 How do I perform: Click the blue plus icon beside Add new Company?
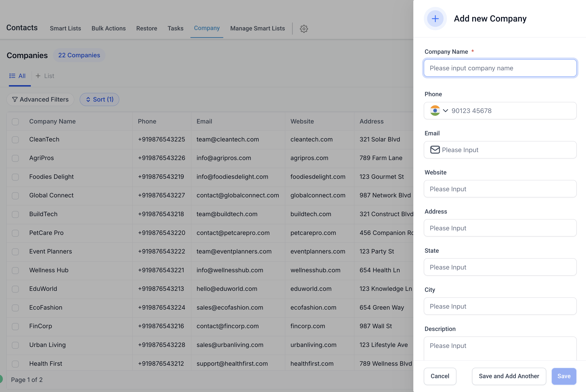435,19
